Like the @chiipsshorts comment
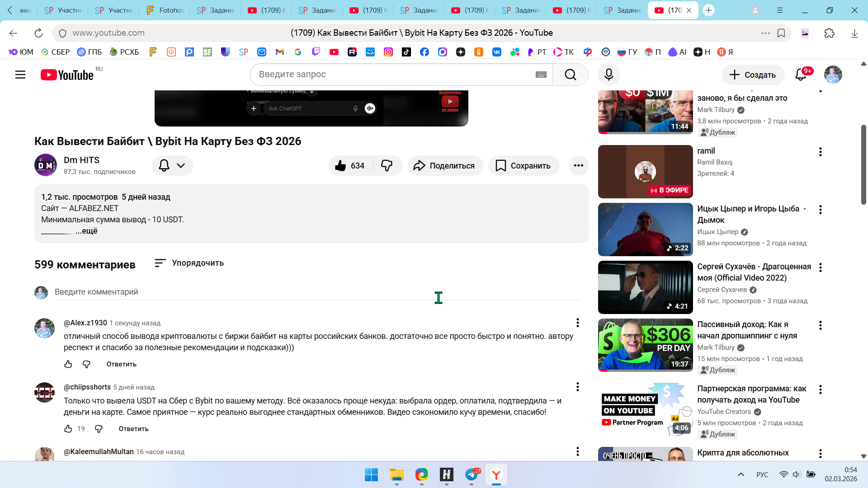Viewport: 868px width, 488px height. click(68, 429)
